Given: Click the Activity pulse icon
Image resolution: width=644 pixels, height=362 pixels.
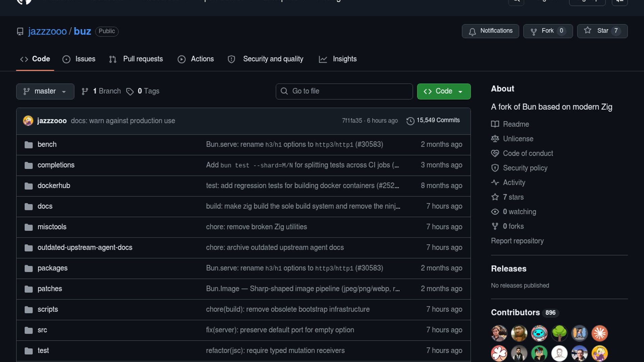Looking at the screenshot, I should 495,183.
